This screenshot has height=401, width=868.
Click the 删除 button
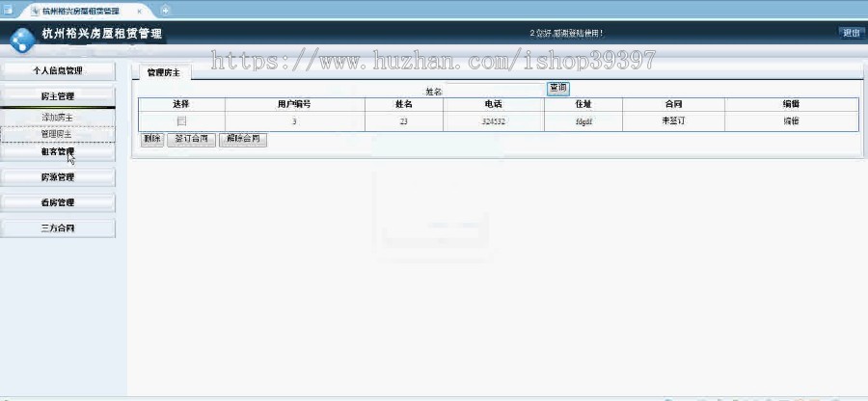151,139
